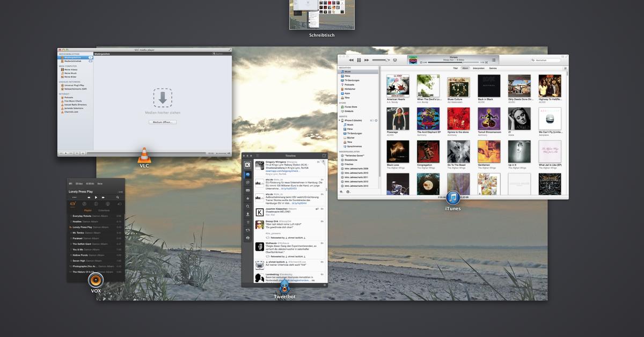644x337 pixels.
Task: Click the Tweetbot compose tweet icon
Action: [324, 156]
